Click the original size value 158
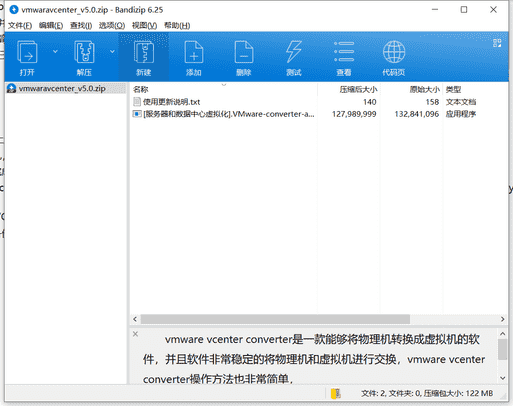The height and width of the screenshot is (406, 513). coord(432,102)
